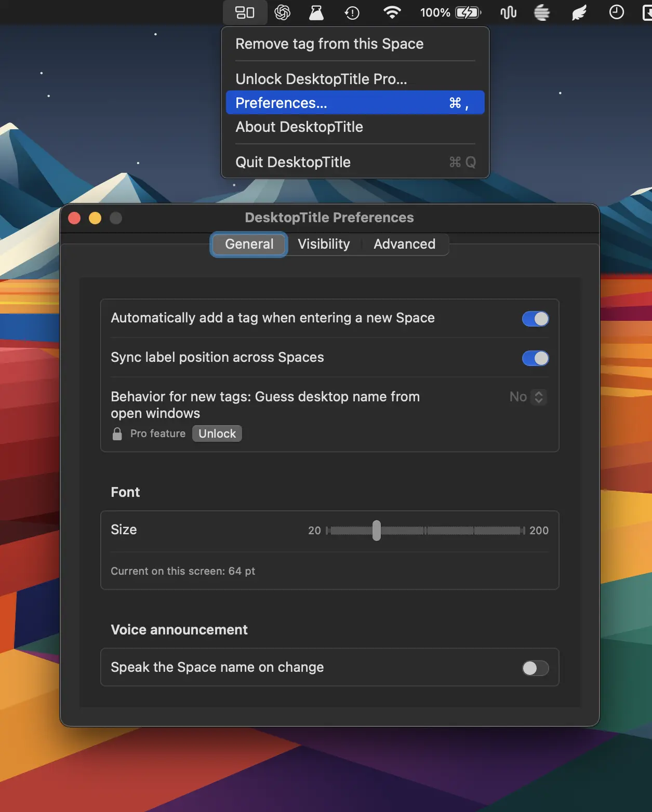
Task: Click the DesktopTitle menu bar icon
Action: pyautogui.click(x=245, y=12)
